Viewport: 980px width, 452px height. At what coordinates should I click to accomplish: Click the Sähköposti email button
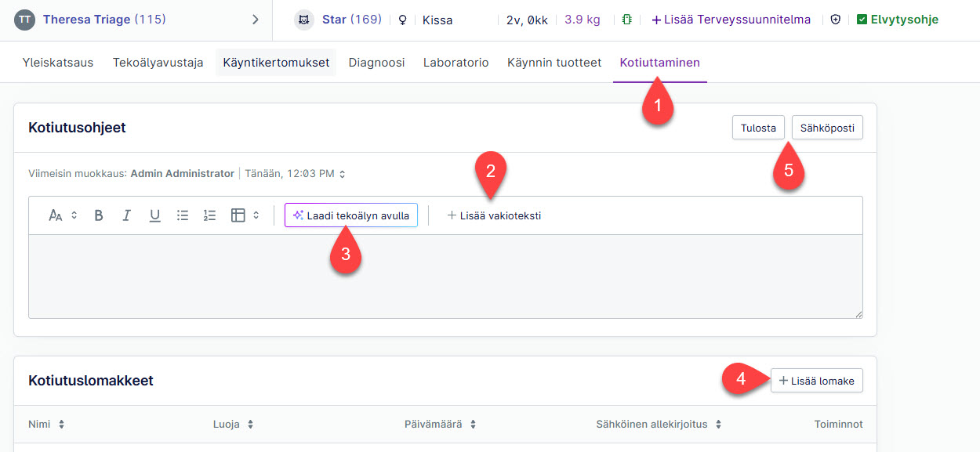(827, 128)
